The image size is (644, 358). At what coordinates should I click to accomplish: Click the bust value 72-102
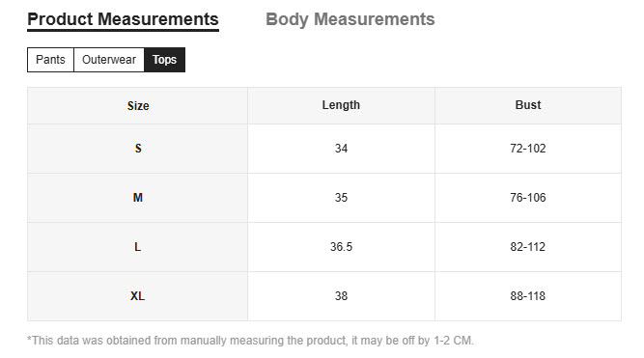point(528,149)
